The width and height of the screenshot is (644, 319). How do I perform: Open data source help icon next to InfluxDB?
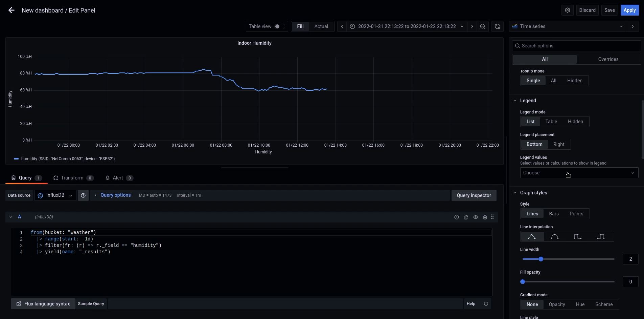click(83, 195)
